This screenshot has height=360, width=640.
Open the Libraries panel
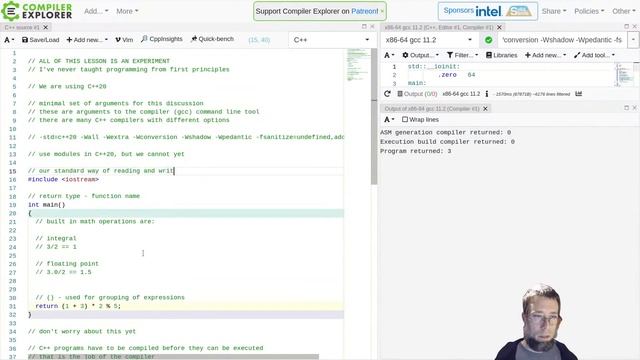pos(501,55)
